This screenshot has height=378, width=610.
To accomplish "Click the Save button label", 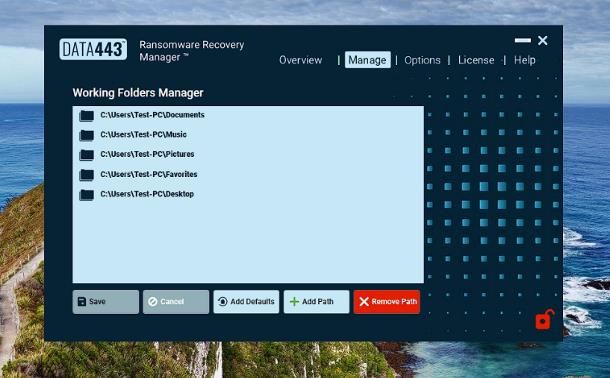I will point(97,301).
